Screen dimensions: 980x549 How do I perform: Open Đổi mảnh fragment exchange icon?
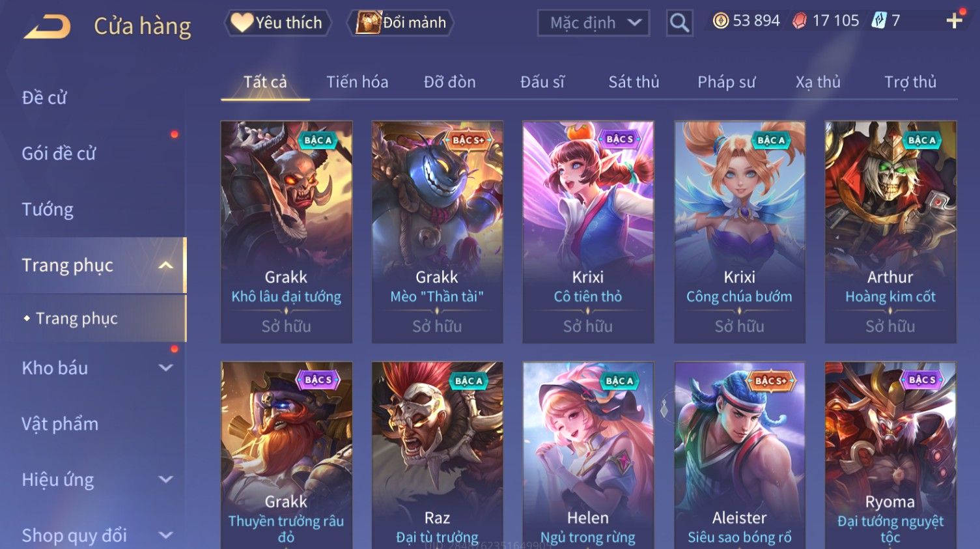[x=369, y=23]
